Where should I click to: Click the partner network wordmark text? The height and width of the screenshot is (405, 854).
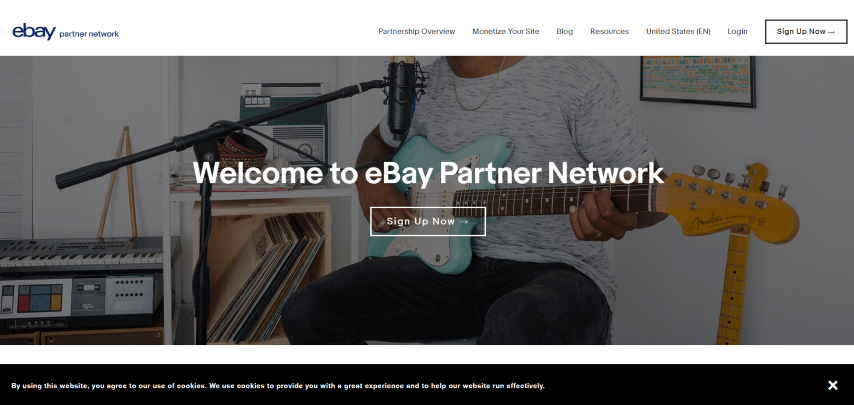[89, 34]
